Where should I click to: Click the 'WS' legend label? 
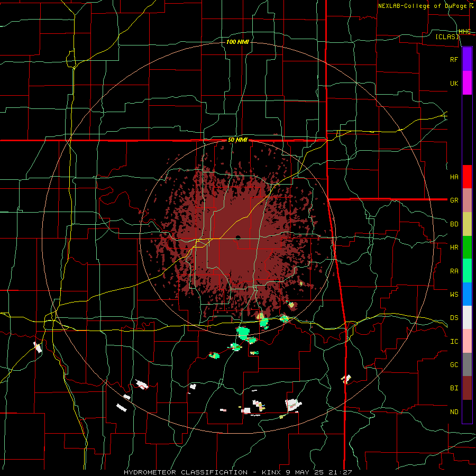[x=454, y=295]
